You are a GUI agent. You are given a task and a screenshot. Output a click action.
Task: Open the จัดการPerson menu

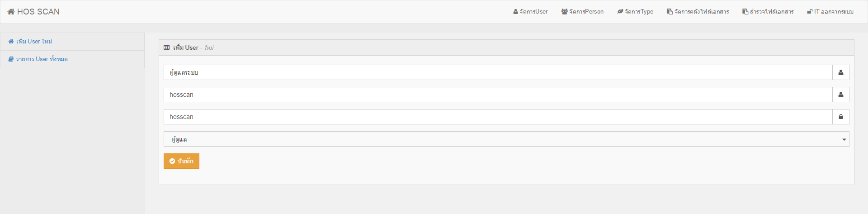[586, 12]
